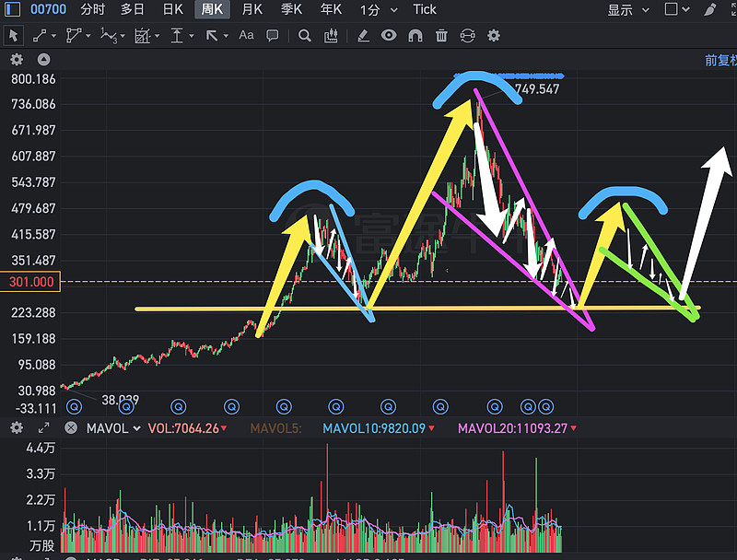Click the brush icon near the top right

pos(709,10)
